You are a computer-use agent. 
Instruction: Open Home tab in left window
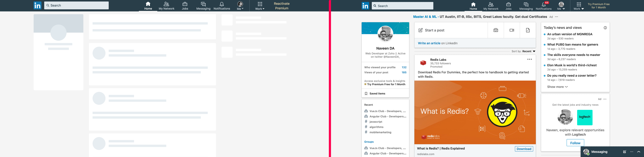(148, 6)
